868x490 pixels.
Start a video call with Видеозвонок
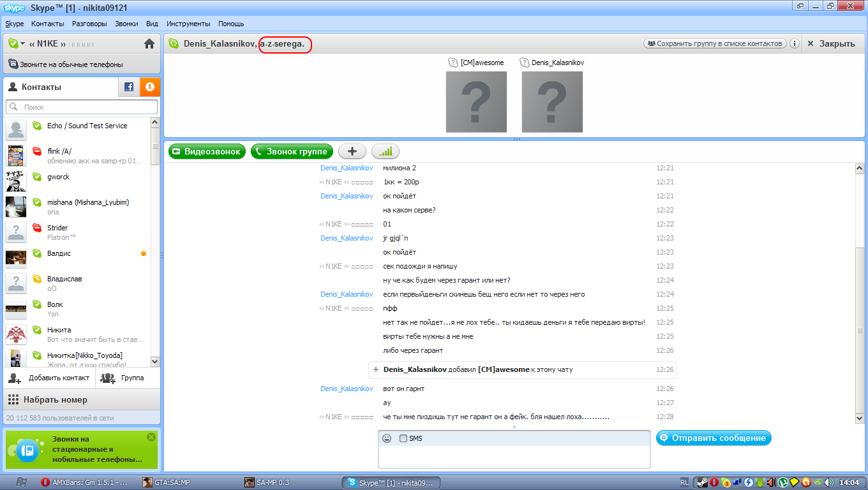(207, 151)
